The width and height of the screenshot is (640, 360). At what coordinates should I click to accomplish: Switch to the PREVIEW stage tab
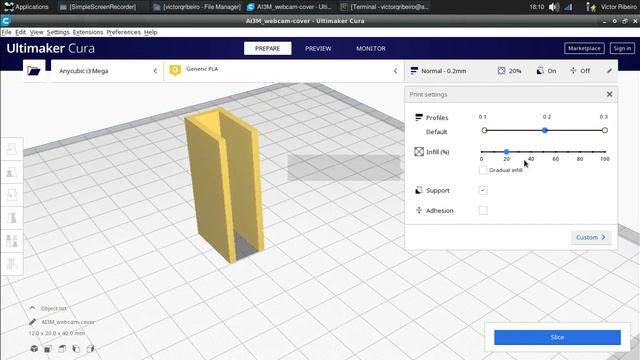[318, 48]
